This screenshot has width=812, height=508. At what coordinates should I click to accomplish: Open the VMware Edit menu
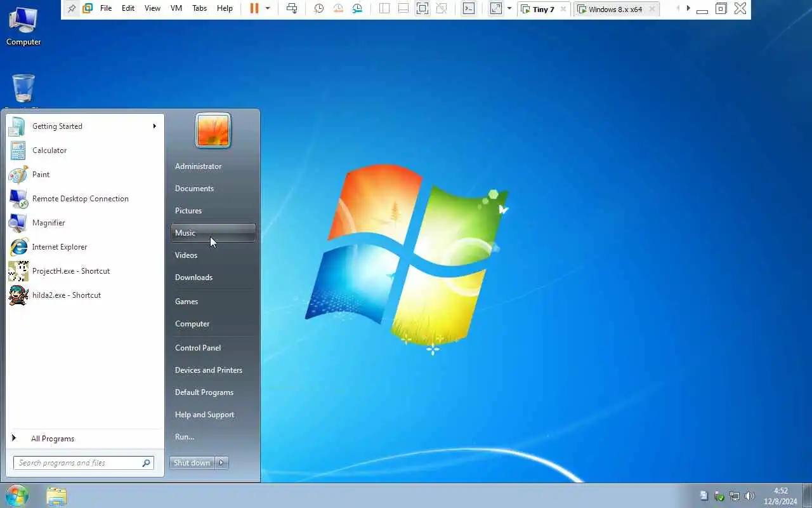(128, 8)
